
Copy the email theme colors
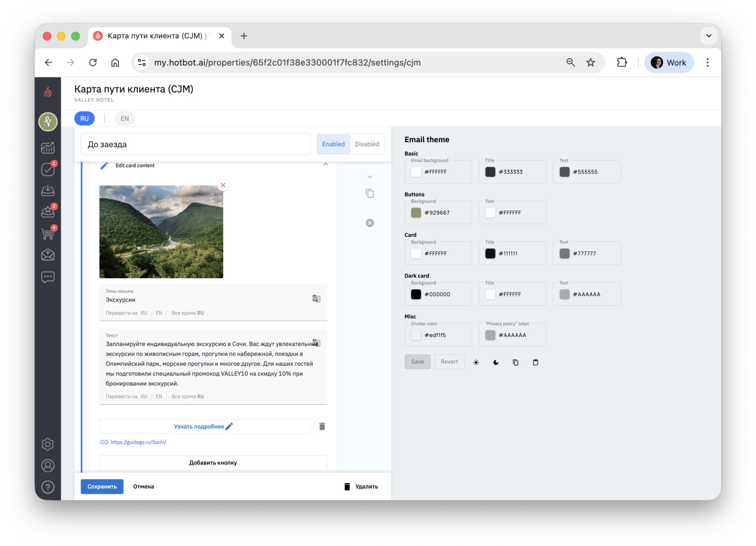click(x=516, y=363)
